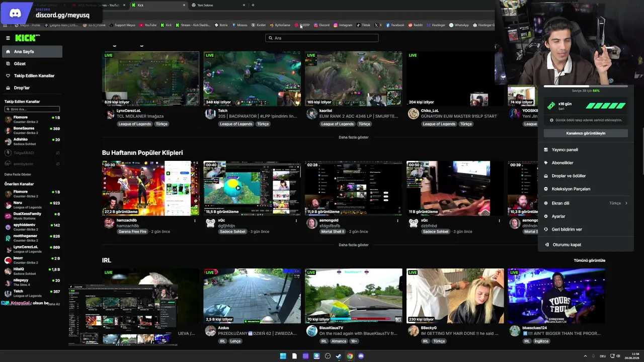644x362 pixels.
Task: Open the xQc 00:40 clip thumbnail
Action: [252, 188]
